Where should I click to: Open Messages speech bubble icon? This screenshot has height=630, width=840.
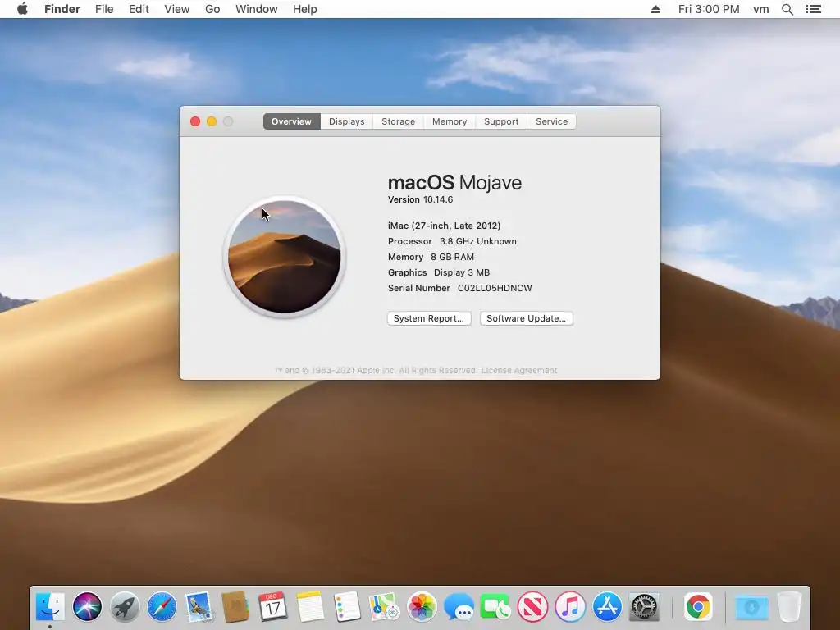tap(459, 607)
